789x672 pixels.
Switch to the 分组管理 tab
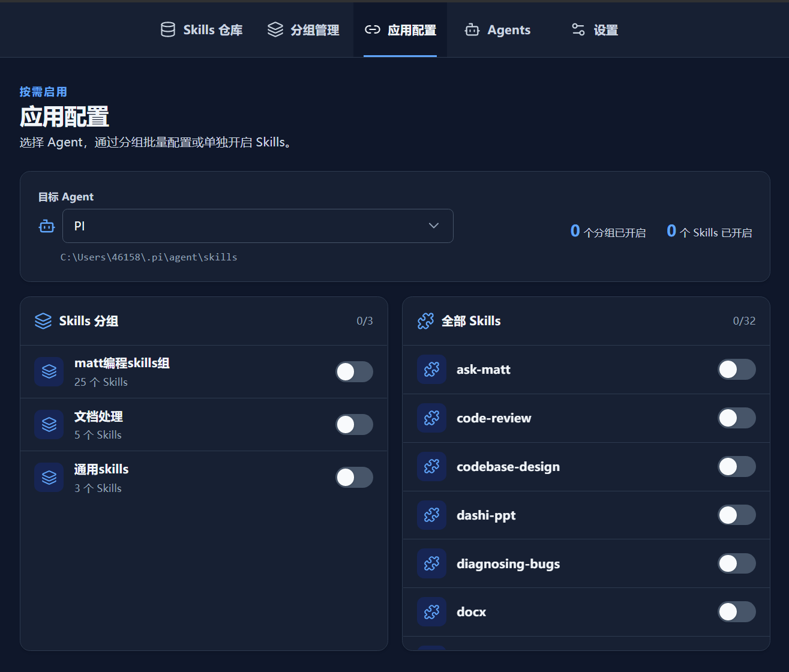(x=304, y=29)
